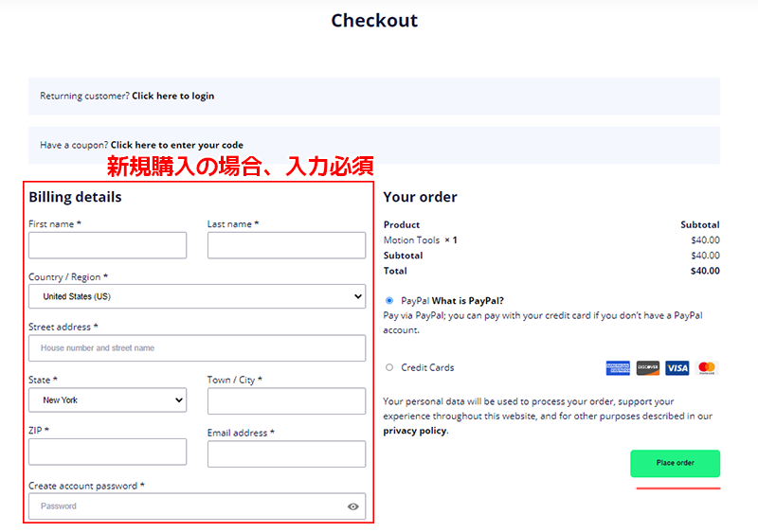This screenshot has width=758, height=532.
Task: Click the Discover card icon
Action: coord(648,368)
